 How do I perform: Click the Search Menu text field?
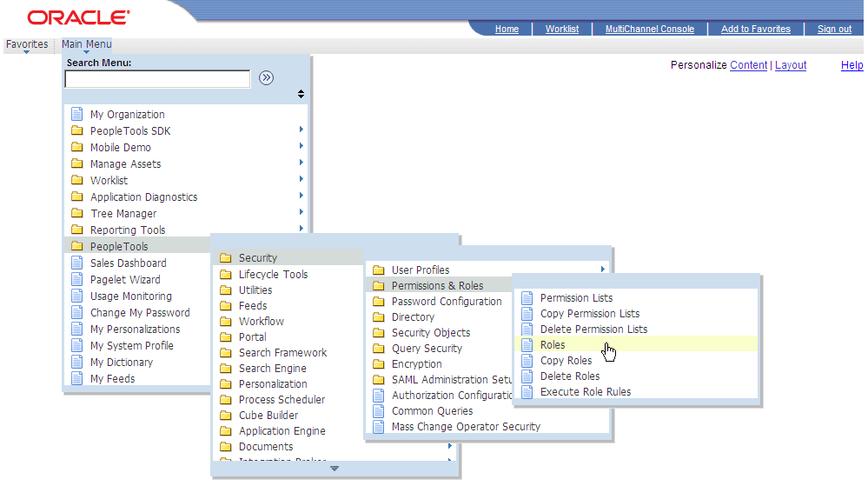[158, 79]
